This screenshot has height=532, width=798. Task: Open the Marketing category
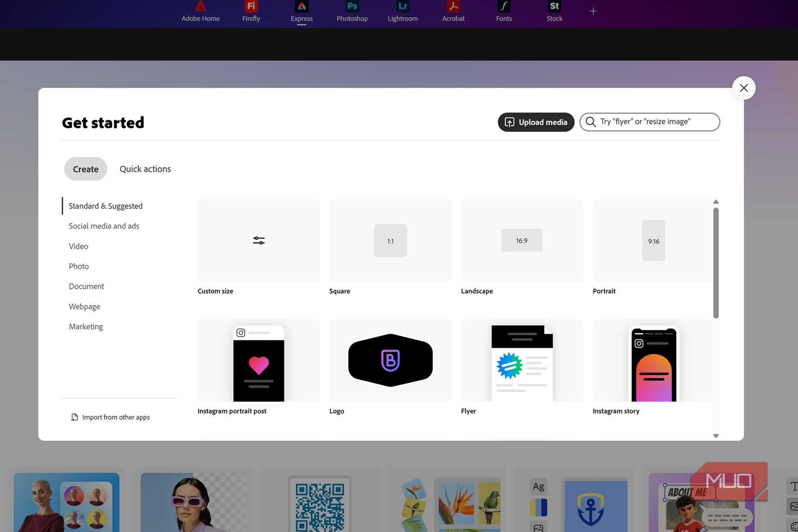[86, 326]
